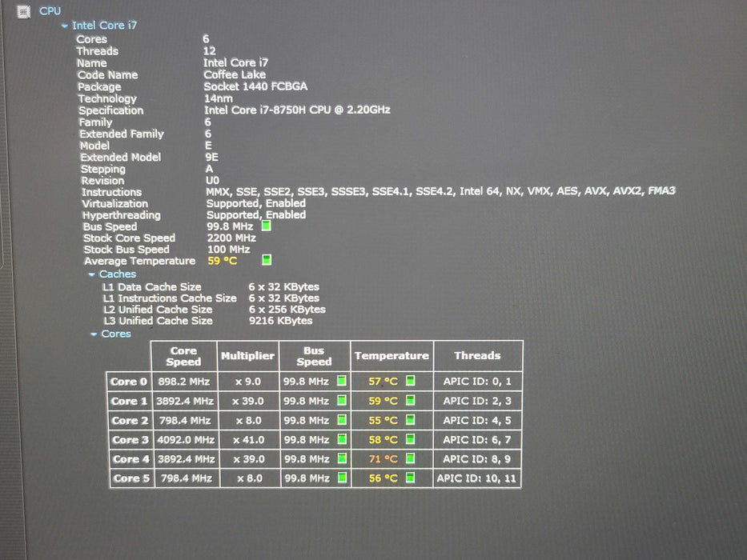Viewport: 747px width, 560px height.
Task: Click Core 2's green bus speed indicator
Action: pos(342,419)
